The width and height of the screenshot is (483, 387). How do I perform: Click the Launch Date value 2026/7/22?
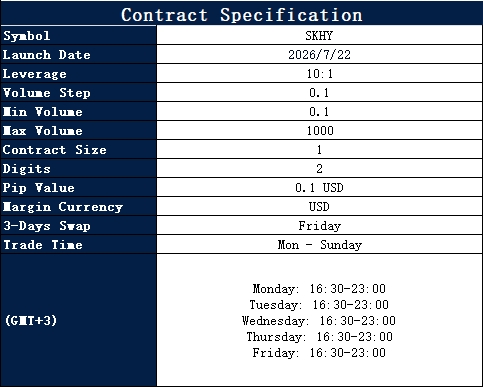click(x=319, y=54)
